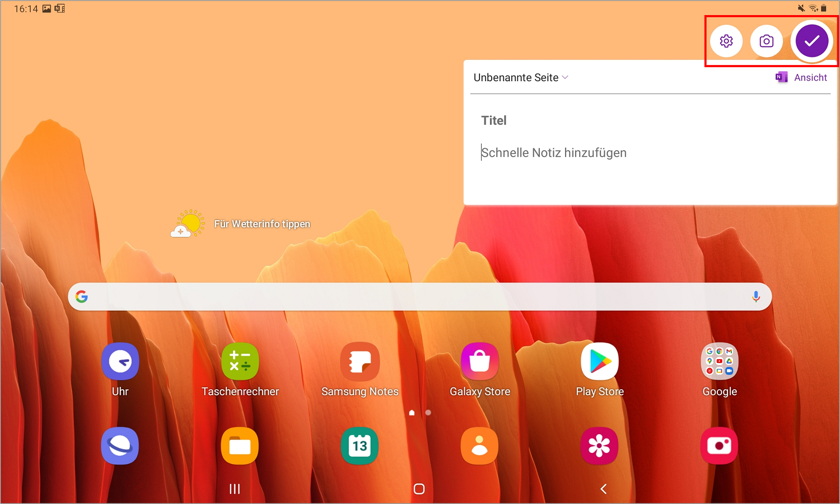Tap the 16:14 clock in the status bar
The width and height of the screenshot is (840, 504).
coord(26,9)
